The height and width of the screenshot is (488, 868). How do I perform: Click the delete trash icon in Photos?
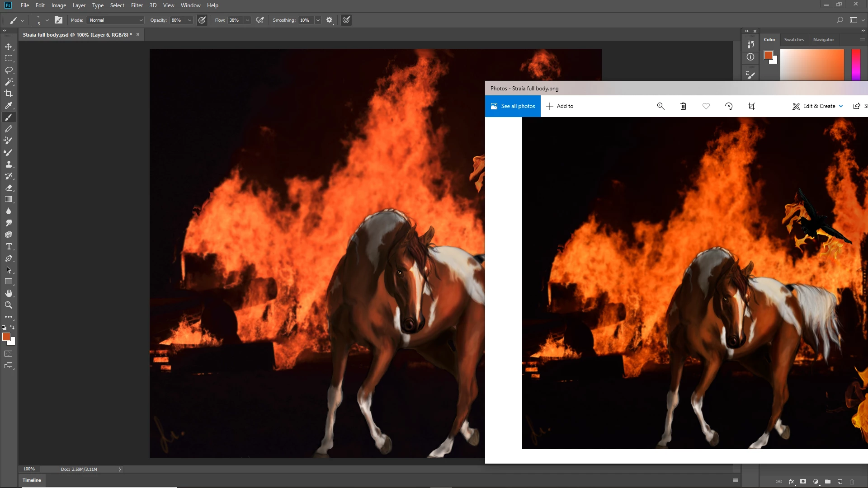[683, 106]
